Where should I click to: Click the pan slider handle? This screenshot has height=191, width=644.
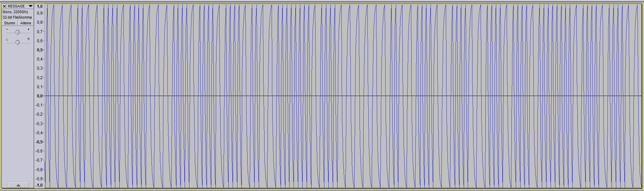[18, 42]
